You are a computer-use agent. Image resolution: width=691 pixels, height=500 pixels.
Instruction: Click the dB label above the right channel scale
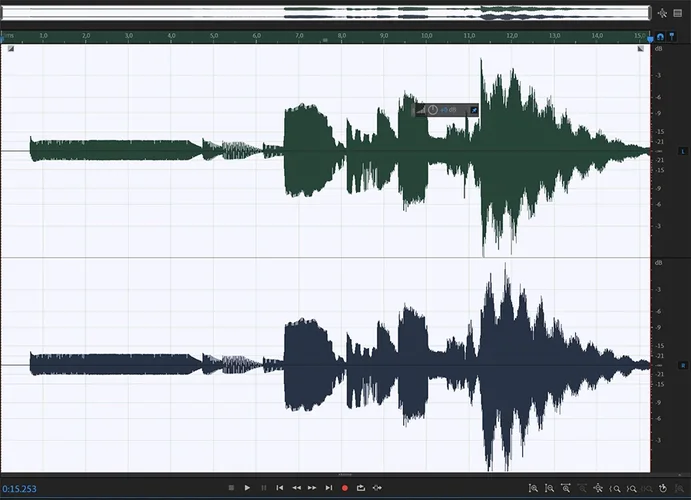click(x=658, y=263)
